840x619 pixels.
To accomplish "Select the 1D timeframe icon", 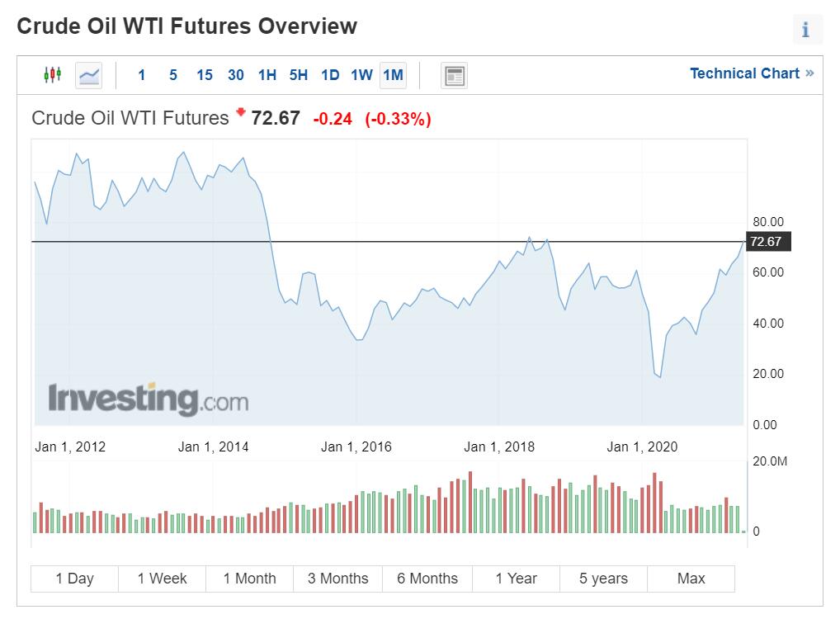I will tap(328, 74).
